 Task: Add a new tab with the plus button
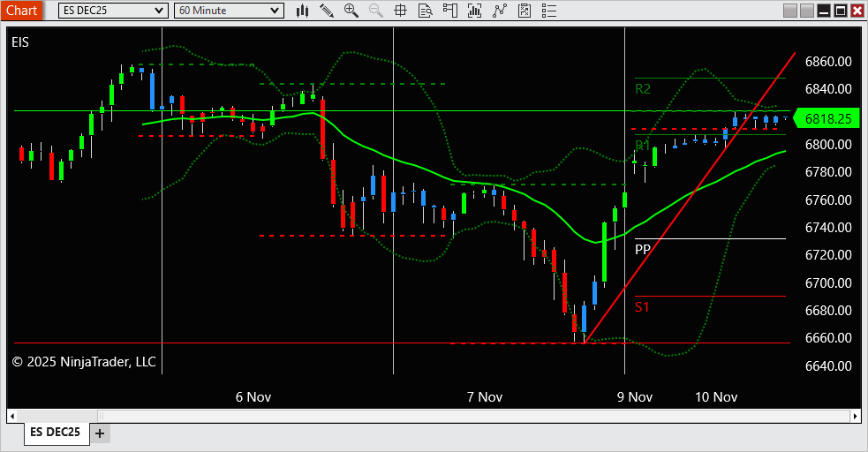pos(100,433)
